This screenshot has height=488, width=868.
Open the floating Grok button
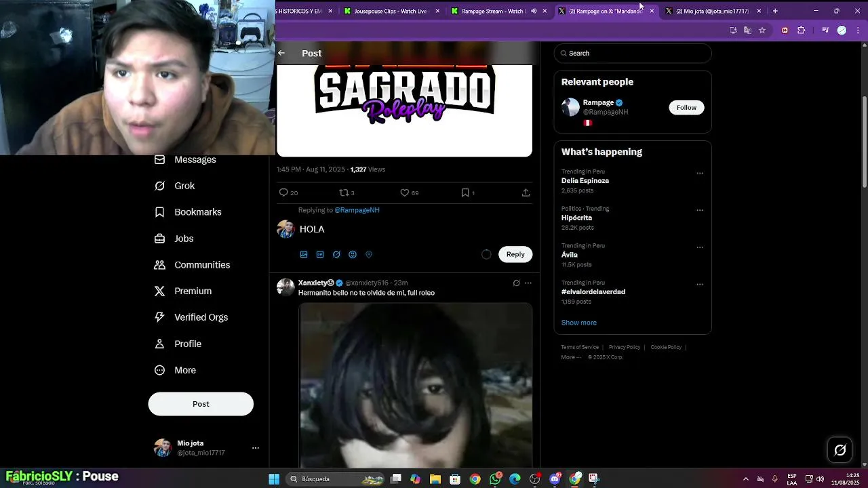pos(840,449)
